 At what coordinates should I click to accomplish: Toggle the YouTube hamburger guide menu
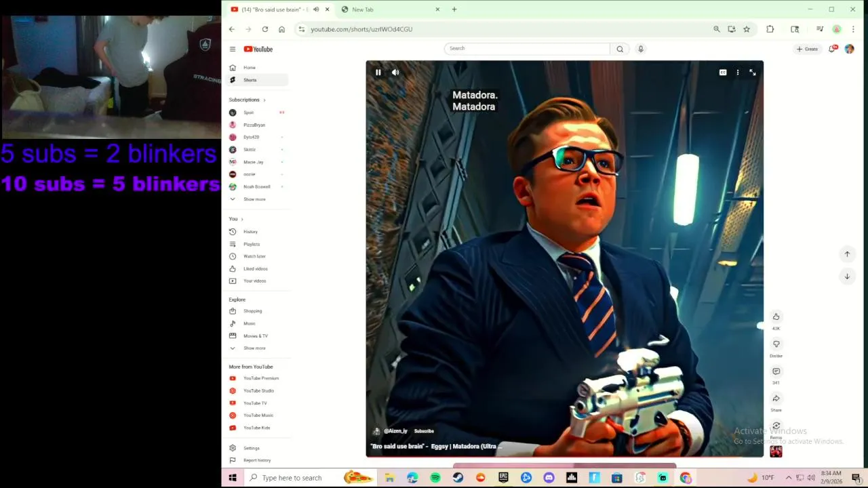coord(232,49)
